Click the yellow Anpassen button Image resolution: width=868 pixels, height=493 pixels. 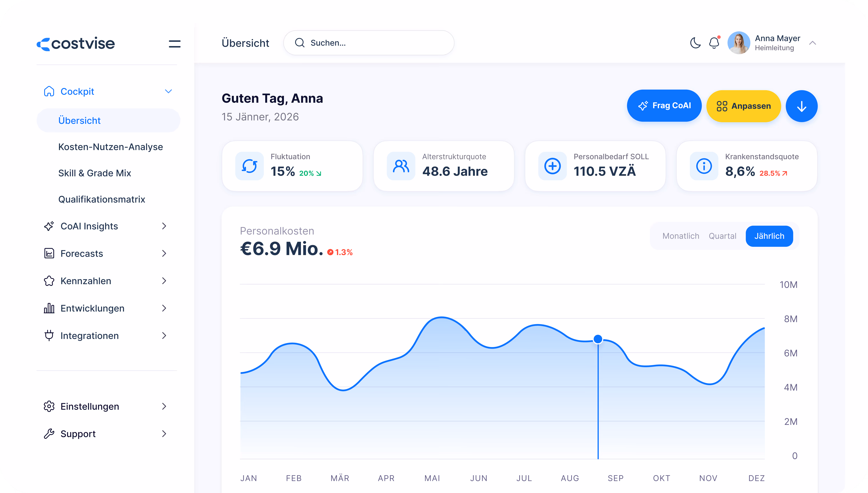point(744,106)
